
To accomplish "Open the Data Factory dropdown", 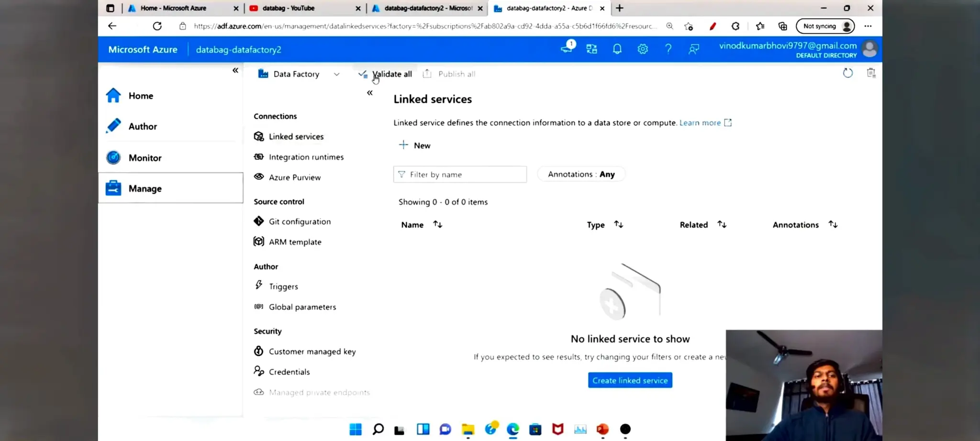I will (299, 74).
